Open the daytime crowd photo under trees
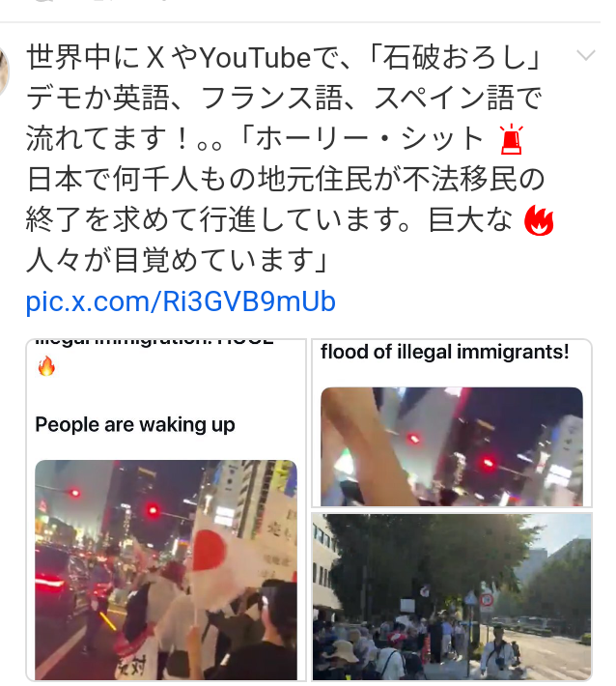616x686 pixels. click(452, 597)
